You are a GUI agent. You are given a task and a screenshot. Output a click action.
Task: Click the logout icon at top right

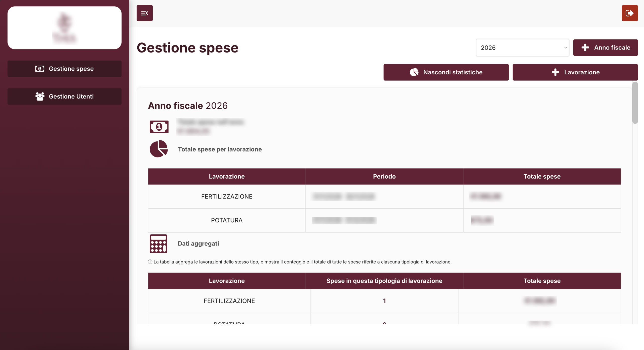point(629,13)
